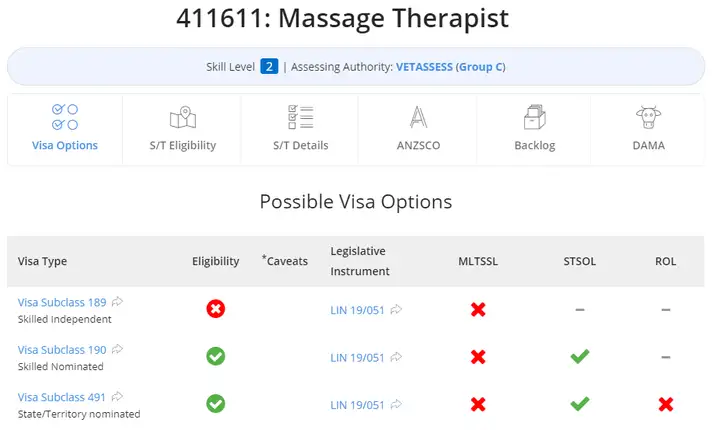Select the DAMA cow icon

(648, 117)
